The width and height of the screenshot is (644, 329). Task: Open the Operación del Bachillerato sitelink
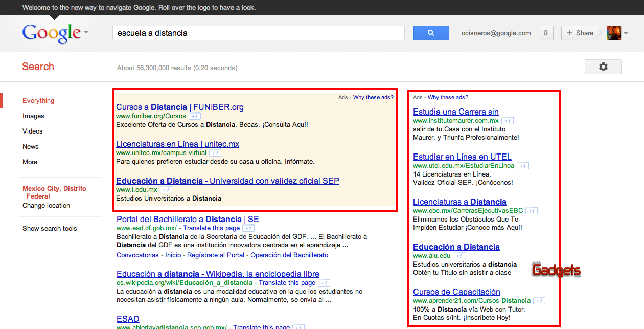coord(289,255)
